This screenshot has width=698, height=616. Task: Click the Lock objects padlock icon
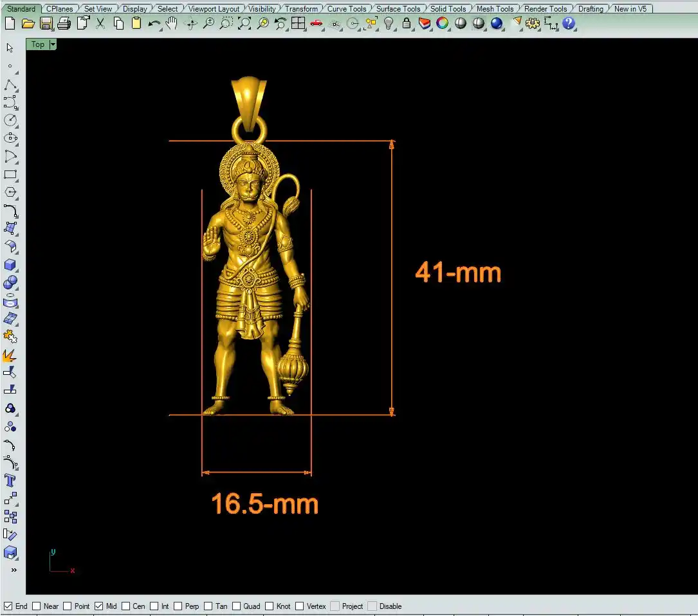point(407,24)
